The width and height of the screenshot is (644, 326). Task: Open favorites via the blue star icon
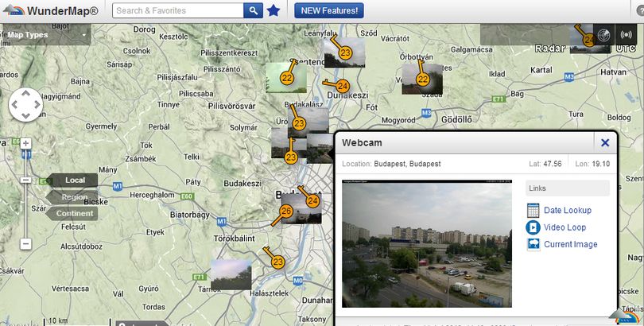point(274,10)
